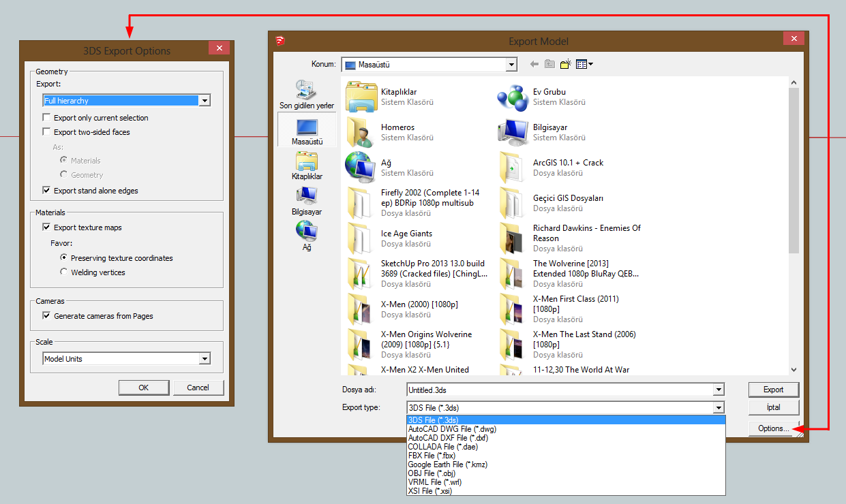Screen dimensions: 846x504
Task: Expand the Dosya adı filename dropdown arrow
Action: (x=719, y=390)
